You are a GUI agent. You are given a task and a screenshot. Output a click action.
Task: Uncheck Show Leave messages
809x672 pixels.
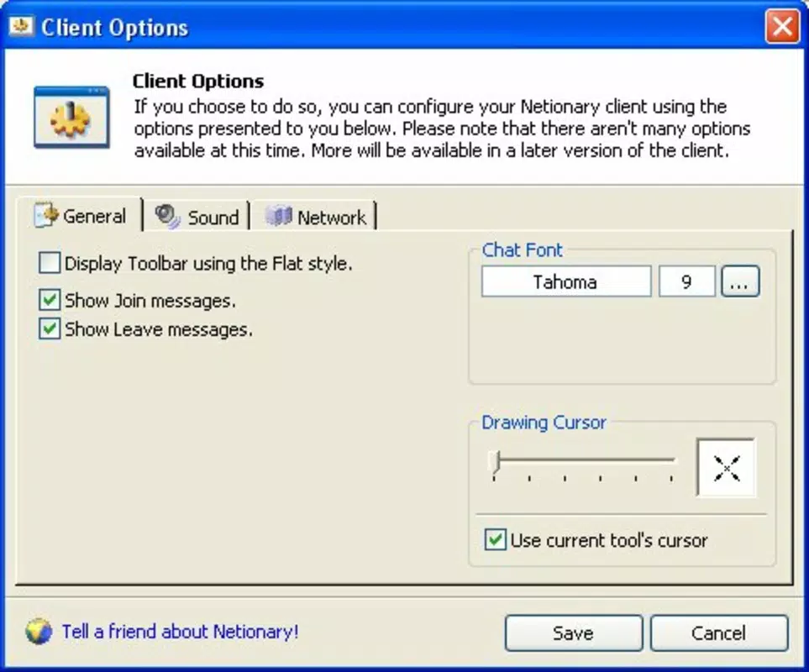pyautogui.click(x=50, y=329)
